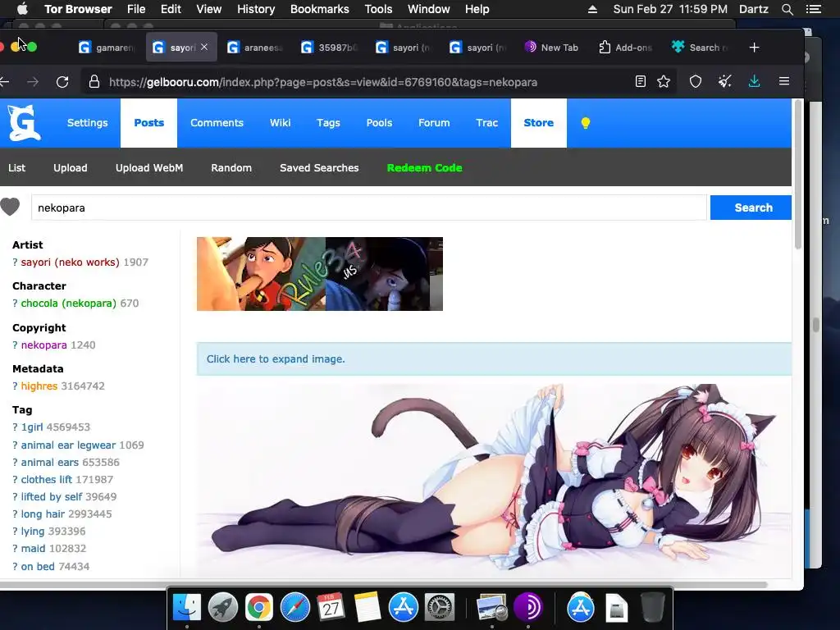The height and width of the screenshot is (630, 840).
Task: Toggle reader view icon in address bar
Action: click(640, 81)
